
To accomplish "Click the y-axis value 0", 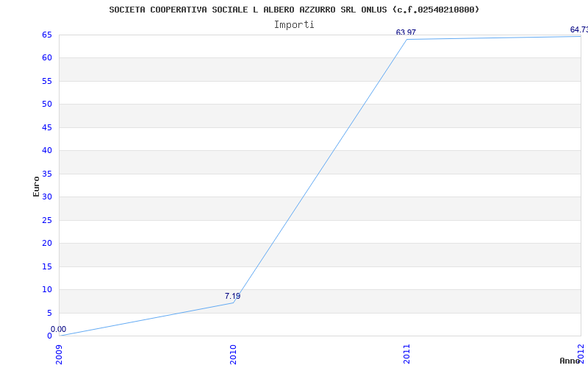I will [49, 336].
